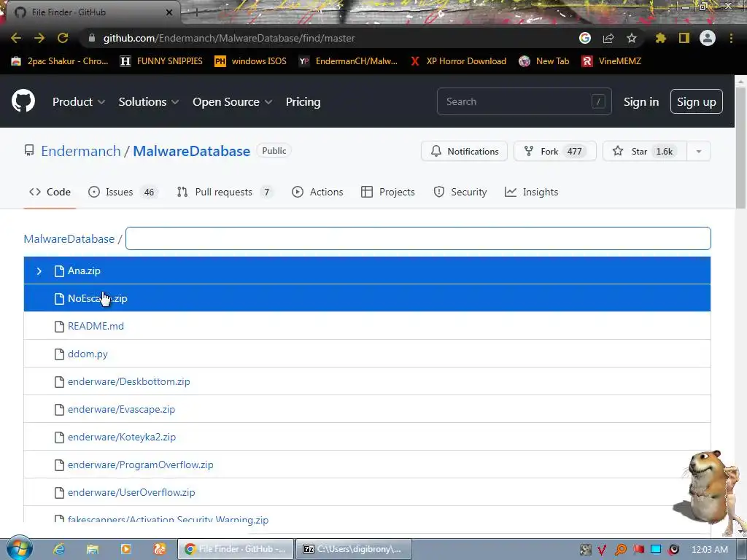Viewport: 747px width, 560px height.
Task: Switch to Pull requests tab
Action: [x=225, y=192]
